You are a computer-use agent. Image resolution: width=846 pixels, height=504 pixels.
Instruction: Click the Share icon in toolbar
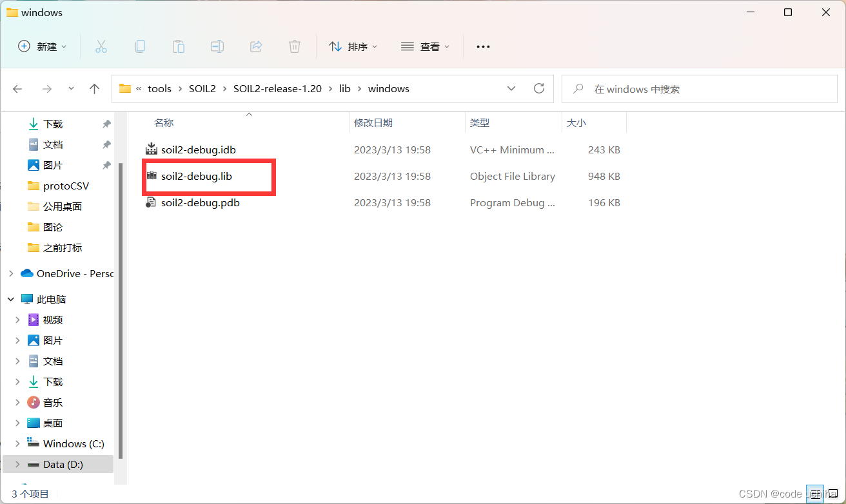(x=256, y=46)
